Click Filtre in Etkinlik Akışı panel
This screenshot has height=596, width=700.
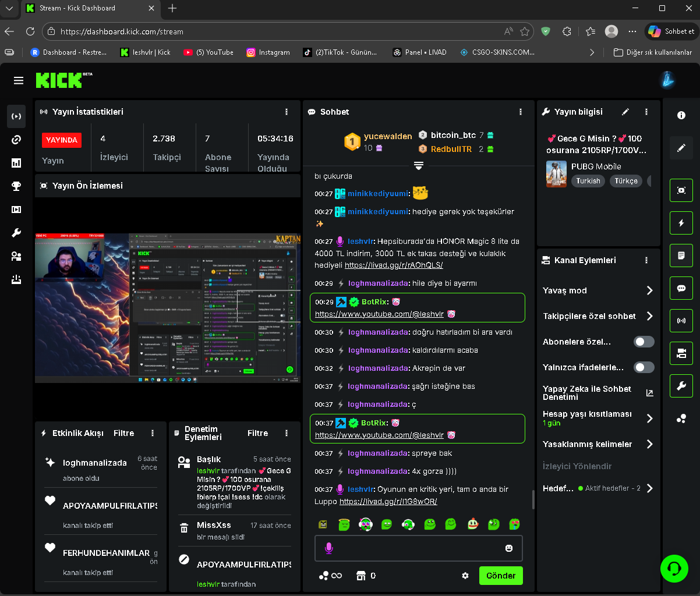124,433
